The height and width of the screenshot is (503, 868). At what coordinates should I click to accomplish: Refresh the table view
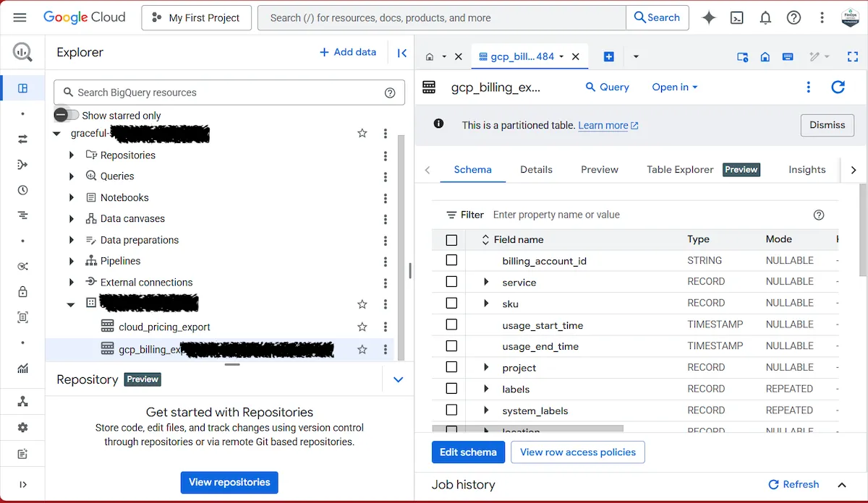[838, 87]
